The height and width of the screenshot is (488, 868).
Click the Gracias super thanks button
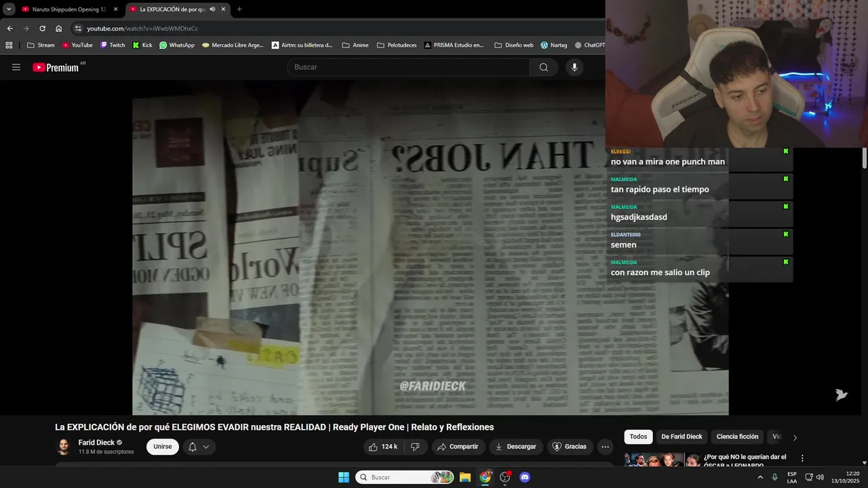(570, 447)
